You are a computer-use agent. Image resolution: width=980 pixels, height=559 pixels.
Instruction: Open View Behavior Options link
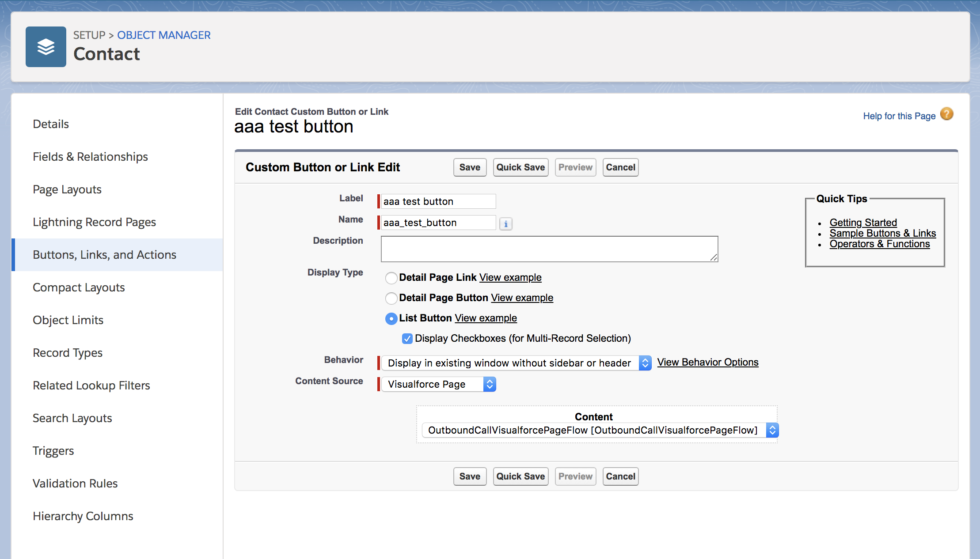707,362
